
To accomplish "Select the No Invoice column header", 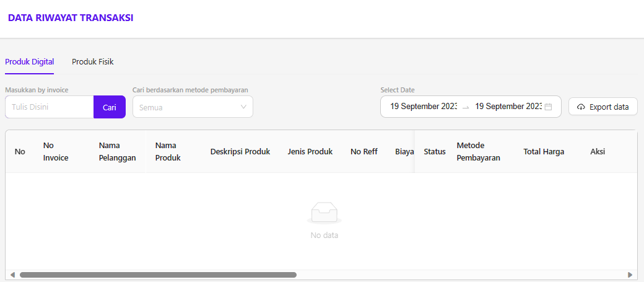I will 56,151.
